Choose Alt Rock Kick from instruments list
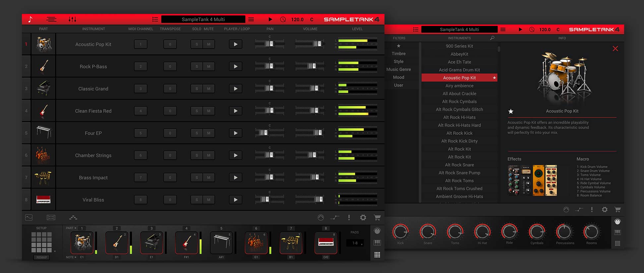This screenshot has width=644, height=273. 459,133
